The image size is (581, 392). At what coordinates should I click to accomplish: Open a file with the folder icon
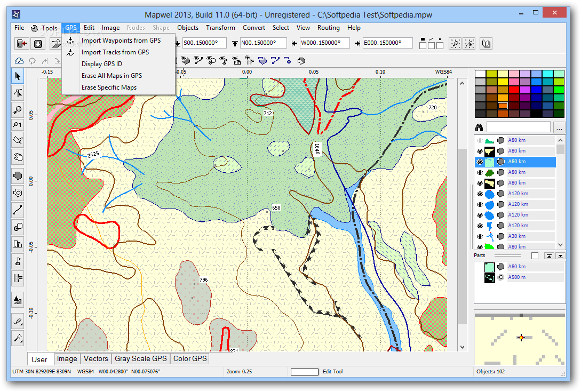pos(55,44)
